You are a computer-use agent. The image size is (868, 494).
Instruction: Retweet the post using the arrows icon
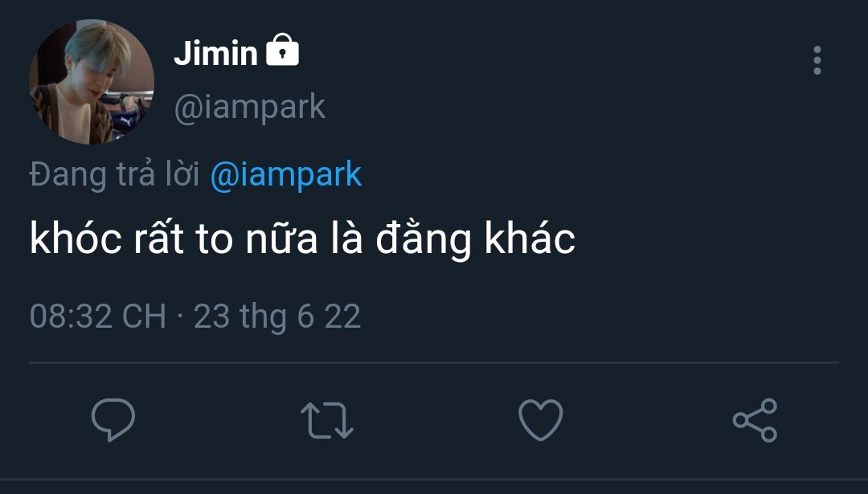(326, 420)
